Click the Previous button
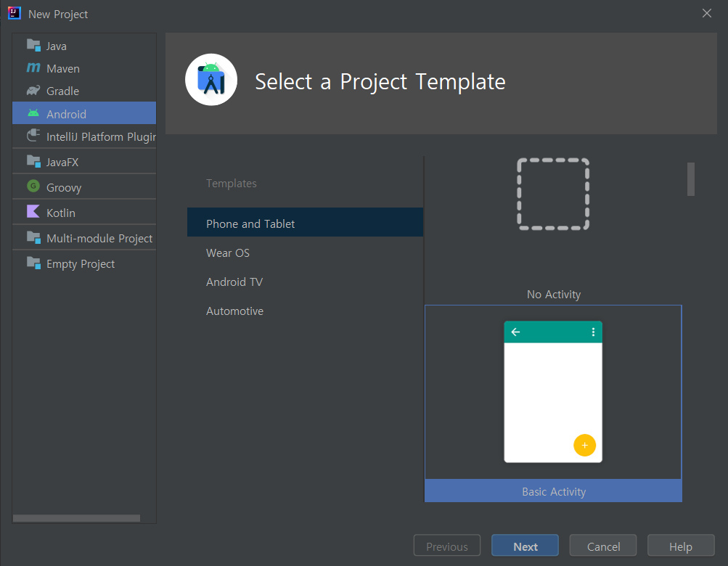 (x=447, y=546)
